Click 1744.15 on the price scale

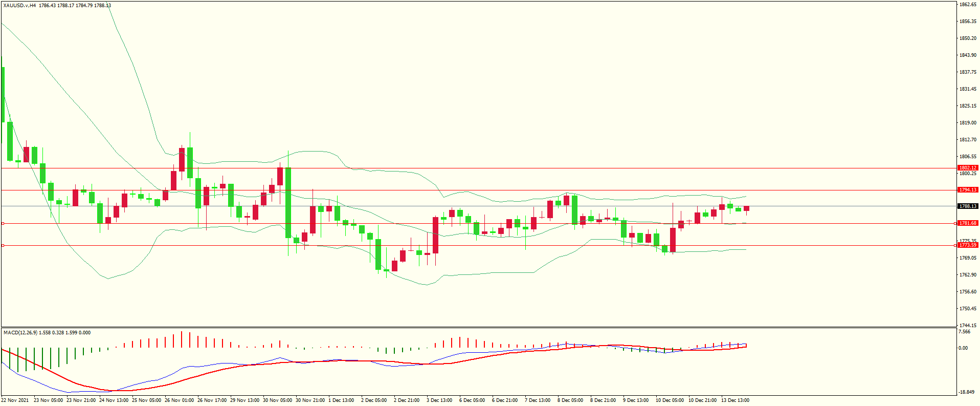coord(967,325)
